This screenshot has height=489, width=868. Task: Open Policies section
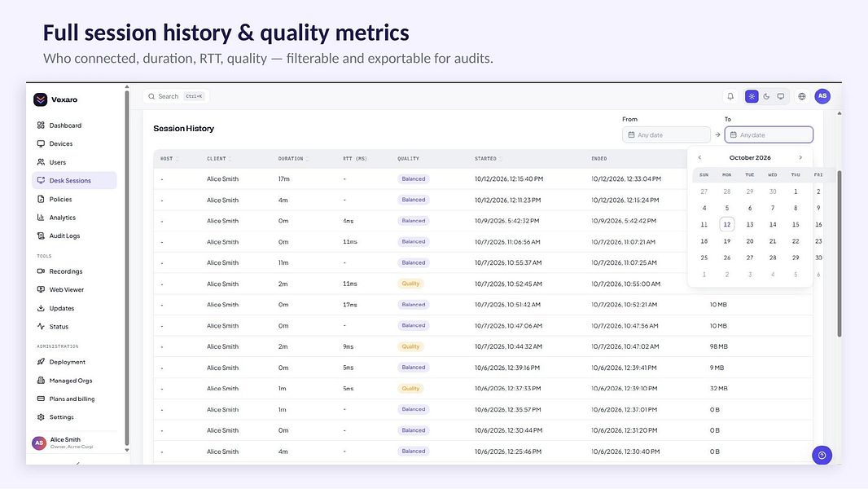click(74, 200)
